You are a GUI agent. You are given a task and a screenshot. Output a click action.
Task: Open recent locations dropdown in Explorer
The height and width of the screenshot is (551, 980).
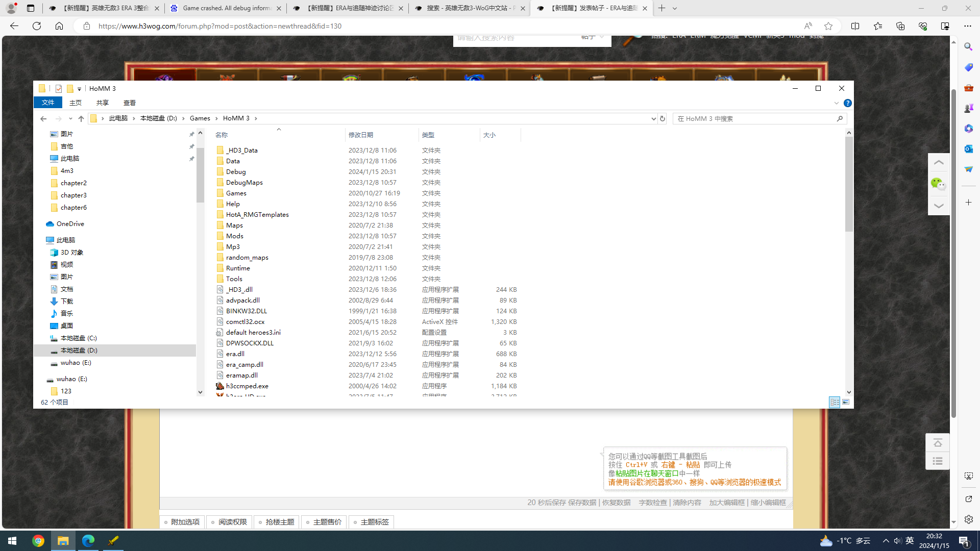(x=70, y=118)
